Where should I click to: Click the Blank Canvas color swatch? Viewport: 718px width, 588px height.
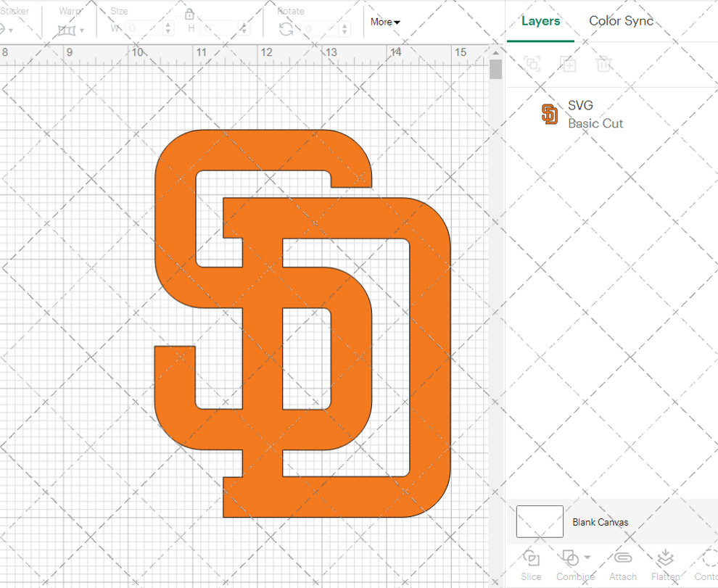540,521
